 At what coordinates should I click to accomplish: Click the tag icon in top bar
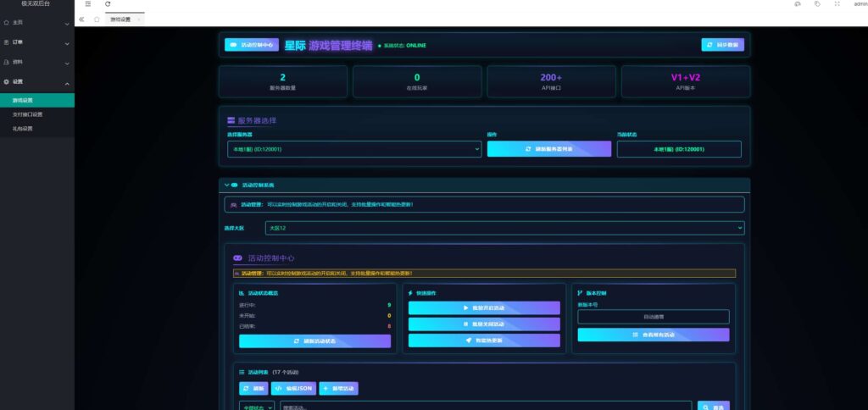[817, 4]
